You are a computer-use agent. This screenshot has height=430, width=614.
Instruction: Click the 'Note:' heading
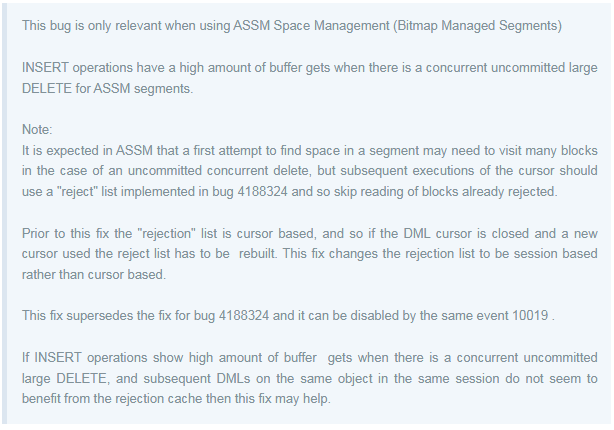tap(37, 129)
